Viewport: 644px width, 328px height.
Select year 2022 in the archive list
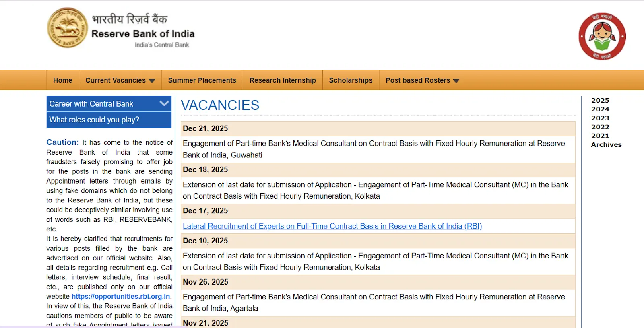click(600, 127)
